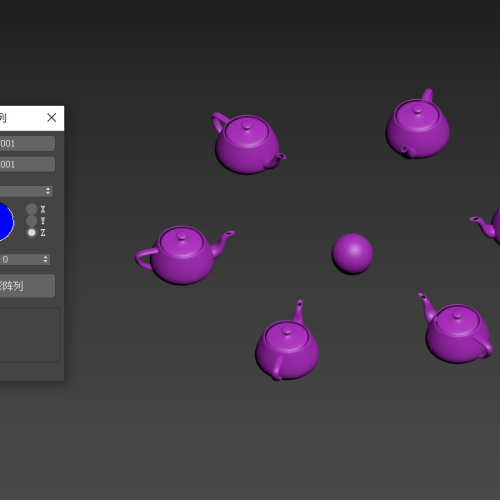Click the array button labeled 阵列

27,286
